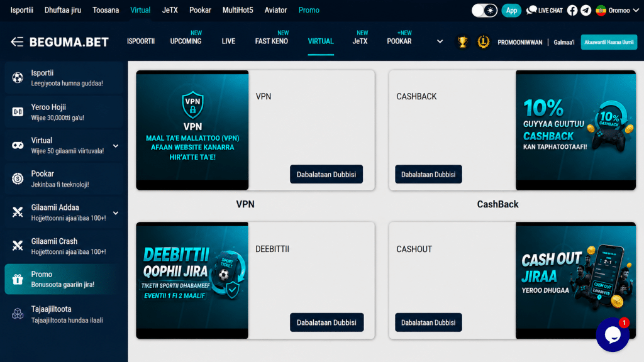644x362 pixels.
Task: Switch to the POOKAR main tab
Action: pyautogui.click(x=399, y=41)
